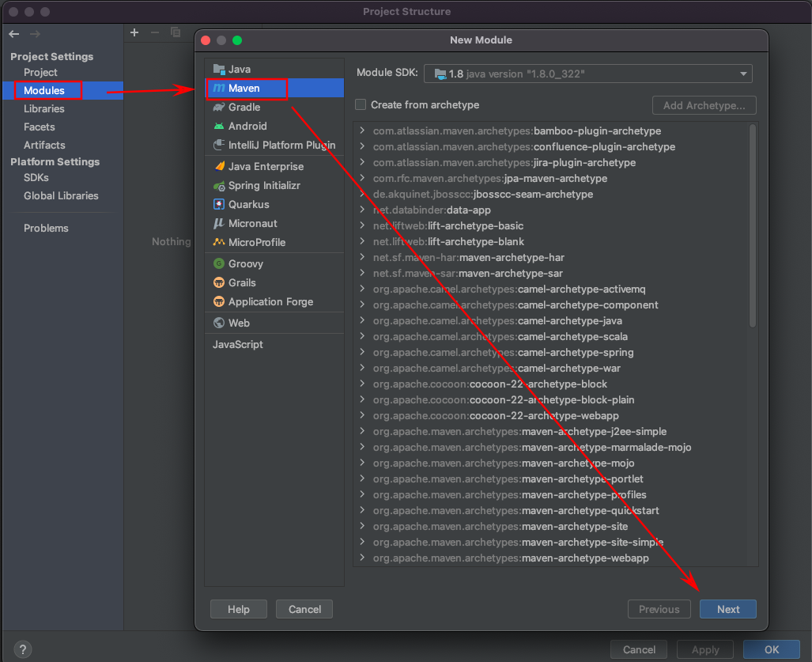Click the archetype list scrollbar

753,226
